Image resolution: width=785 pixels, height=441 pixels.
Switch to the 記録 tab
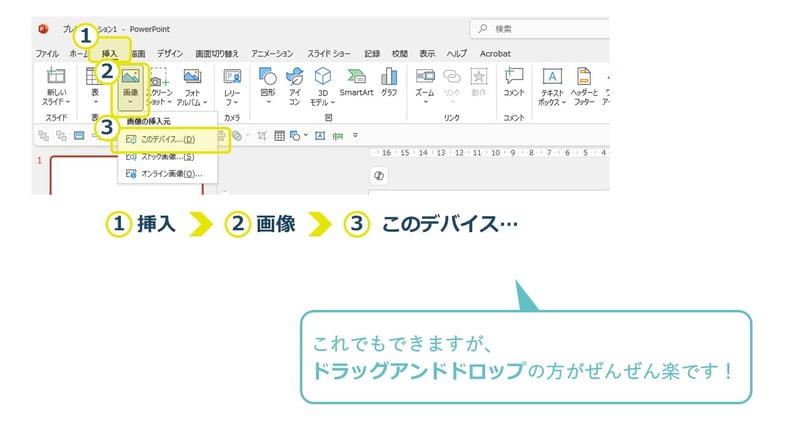click(371, 54)
